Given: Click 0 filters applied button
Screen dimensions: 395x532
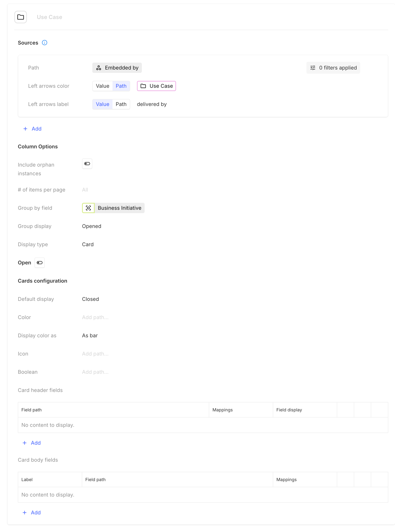Looking at the screenshot, I should point(333,68).
